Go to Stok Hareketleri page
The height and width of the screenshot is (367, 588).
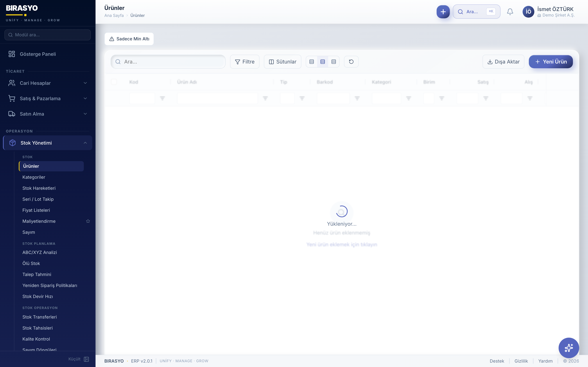pos(39,188)
